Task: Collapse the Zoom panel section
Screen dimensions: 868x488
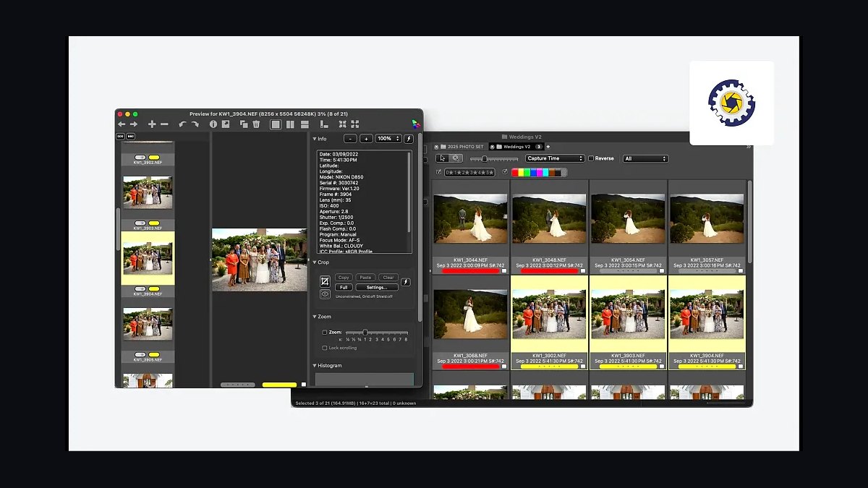Action: pos(315,317)
